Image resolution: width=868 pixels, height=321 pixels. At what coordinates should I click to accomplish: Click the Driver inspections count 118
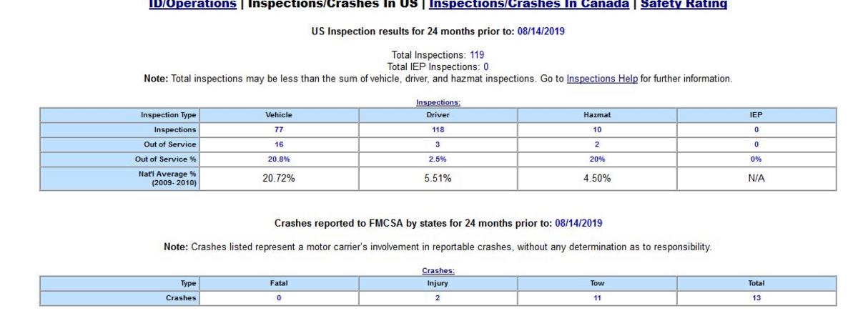pyautogui.click(x=438, y=129)
